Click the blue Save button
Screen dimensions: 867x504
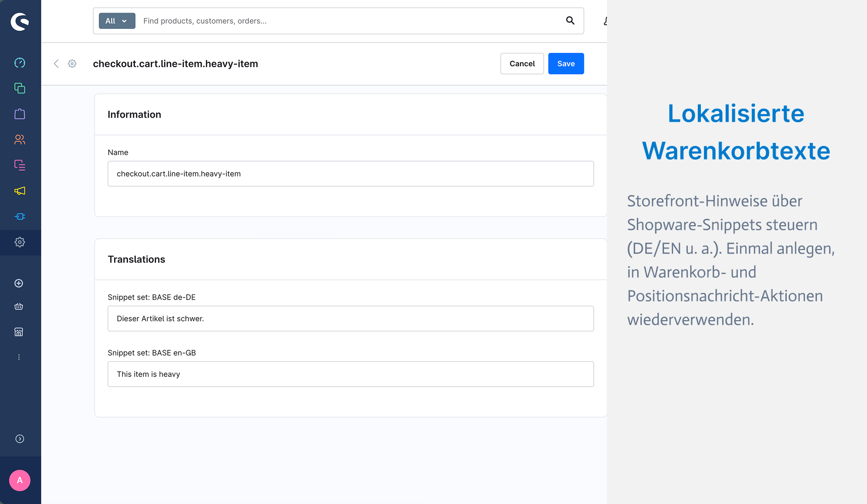566,64
